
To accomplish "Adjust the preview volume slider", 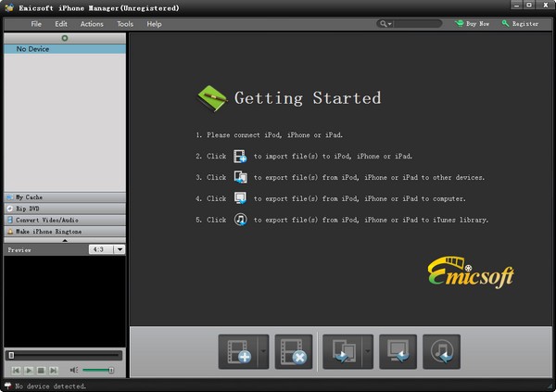I will pyautogui.click(x=98, y=371).
